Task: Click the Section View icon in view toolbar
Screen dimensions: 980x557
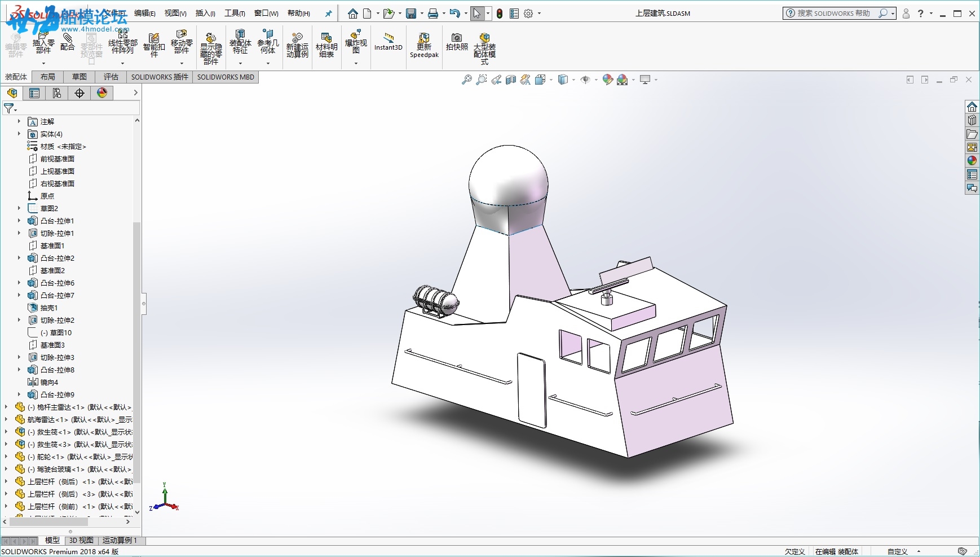Action: pyautogui.click(x=511, y=80)
